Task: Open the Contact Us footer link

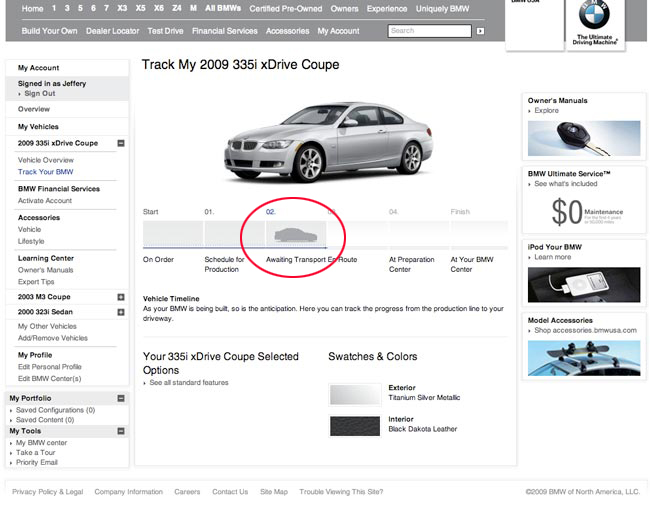Action: coord(230,492)
